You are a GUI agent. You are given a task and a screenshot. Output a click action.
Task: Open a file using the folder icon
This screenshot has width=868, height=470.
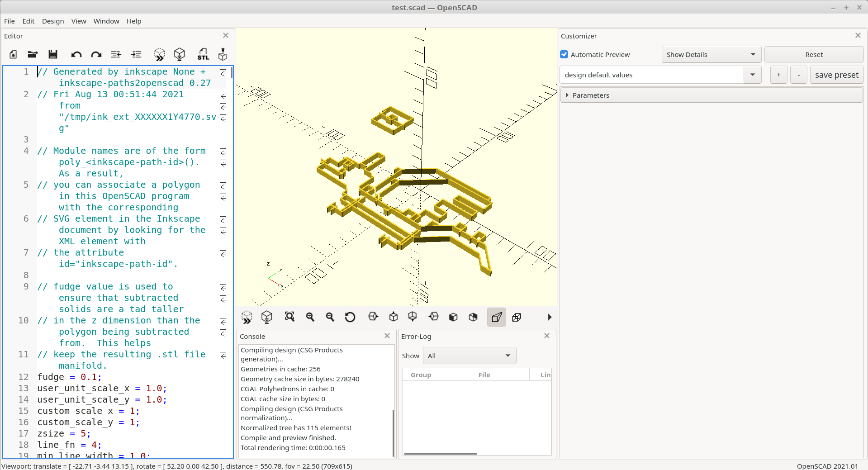coord(33,54)
